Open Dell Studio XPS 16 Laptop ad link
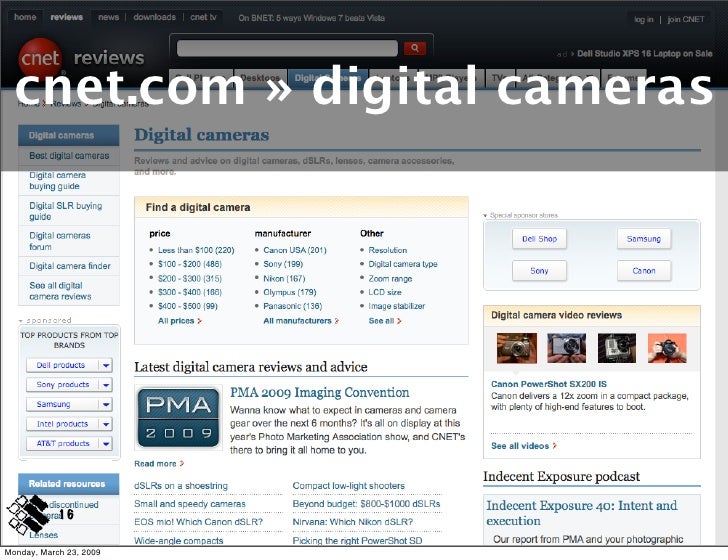This screenshot has width=728, height=560. click(x=644, y=53)
